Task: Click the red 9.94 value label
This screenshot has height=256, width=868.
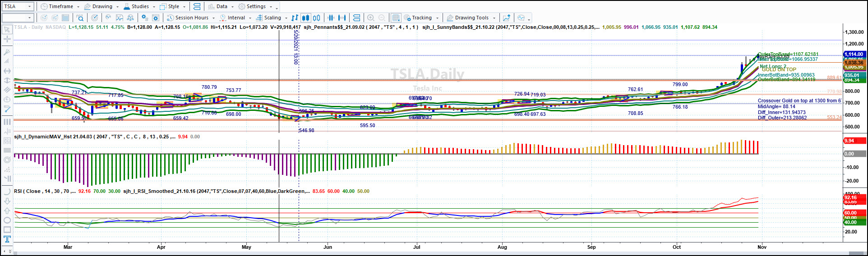Action: (x=854, y=141)
